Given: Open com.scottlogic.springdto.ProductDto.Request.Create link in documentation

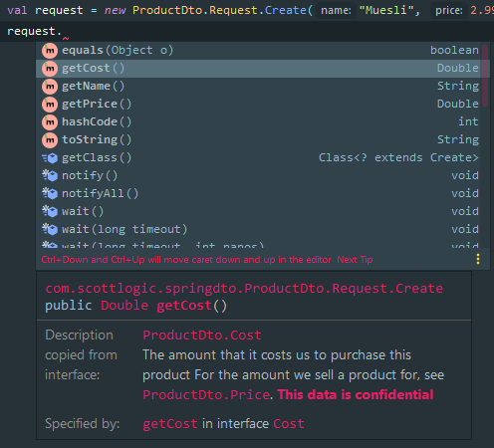Looking at the screenshot, I should tap(244, 289).
